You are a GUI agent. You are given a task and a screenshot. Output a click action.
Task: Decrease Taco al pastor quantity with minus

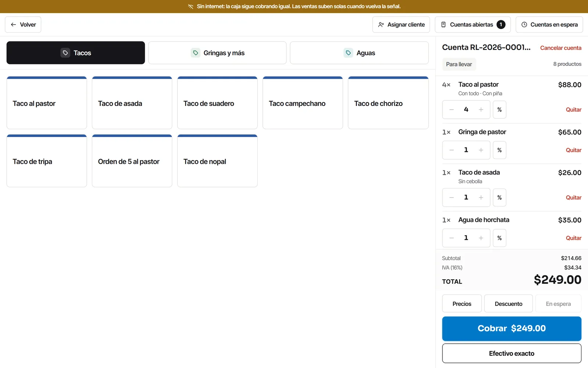(452, 110)
